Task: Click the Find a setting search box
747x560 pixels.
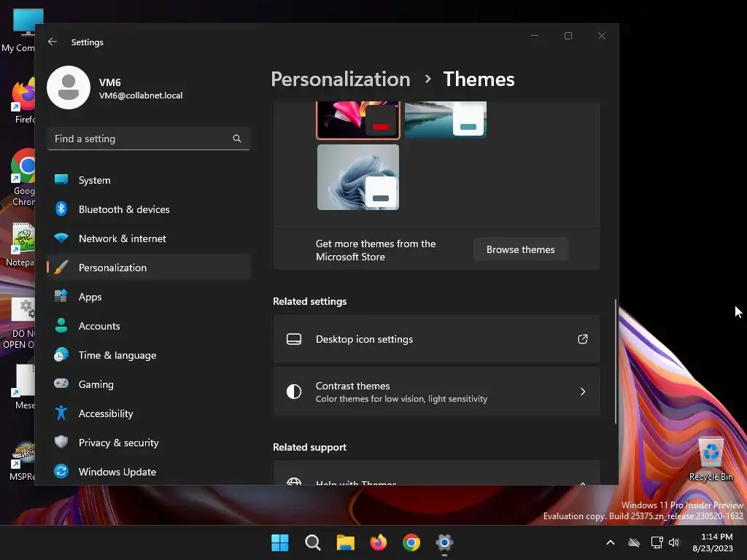Action: (x=149, y=139)
